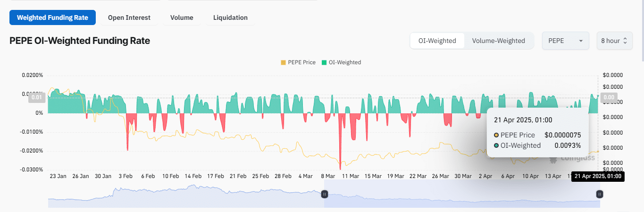This screenshot has height=212, width=644.
Task: Select the Weighted Funding Rate tab
Action: [x=52, y=17]
